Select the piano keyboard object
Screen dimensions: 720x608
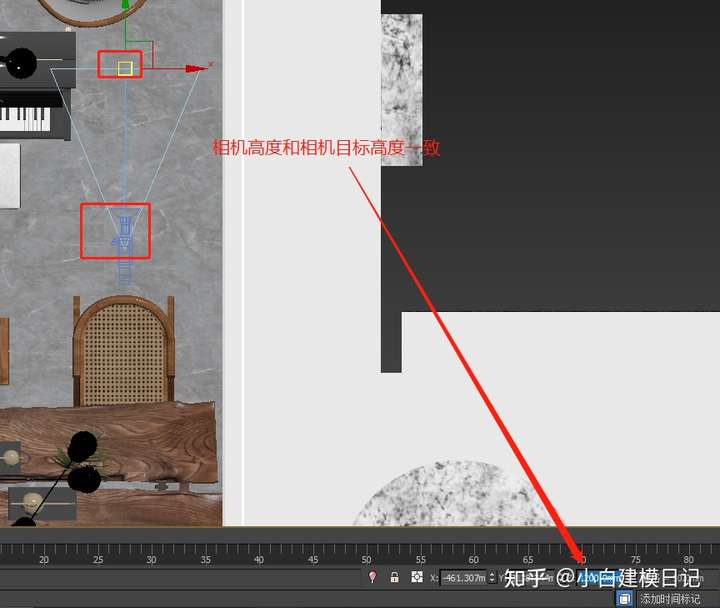click(25, 119)
